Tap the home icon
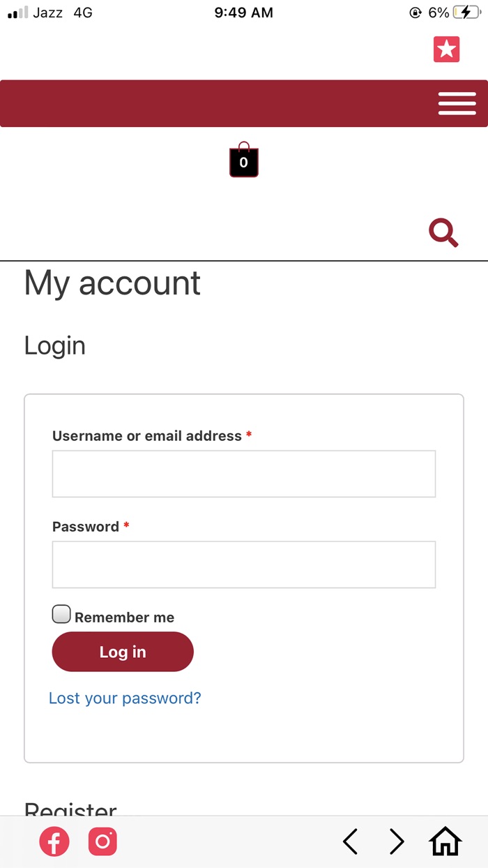488x868 pixels. coord(445,842)
